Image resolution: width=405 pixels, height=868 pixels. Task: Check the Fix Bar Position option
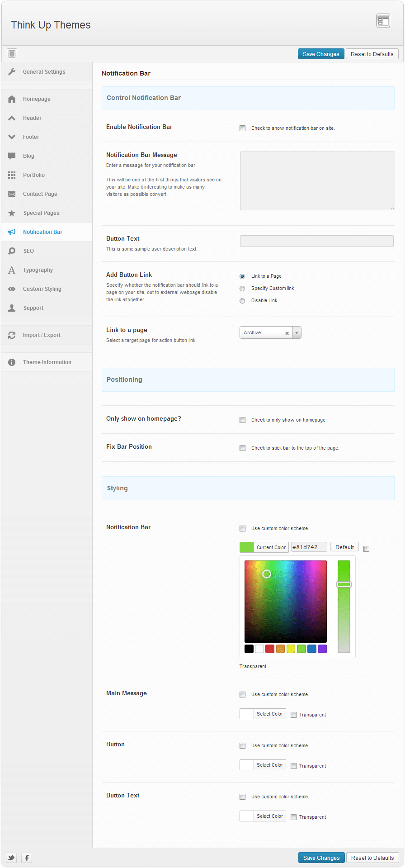point(243,448)
